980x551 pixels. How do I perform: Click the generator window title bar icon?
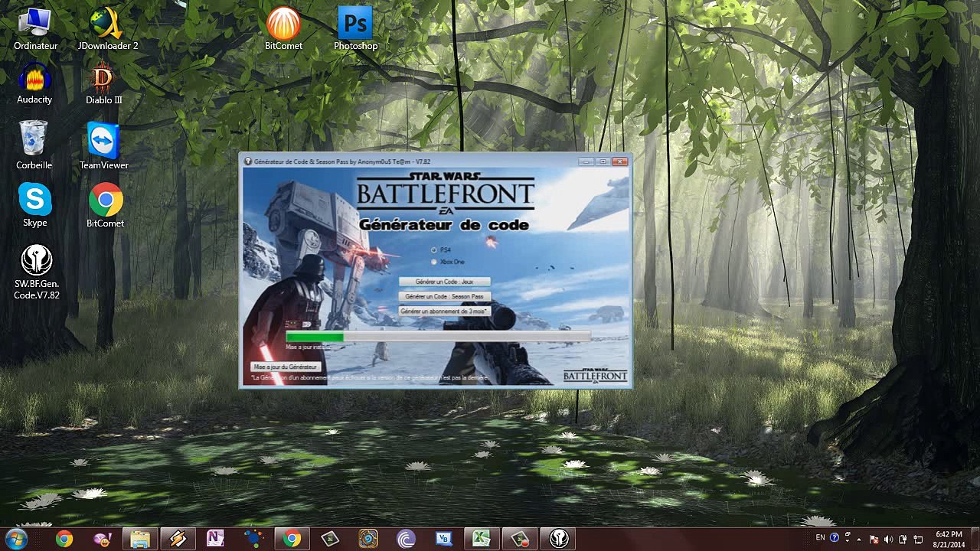(247, 161)
